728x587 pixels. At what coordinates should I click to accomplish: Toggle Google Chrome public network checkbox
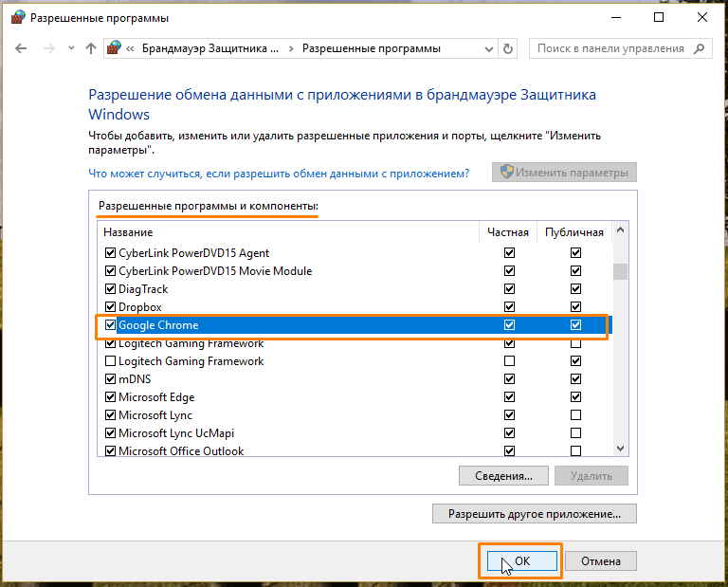[575, 324]
